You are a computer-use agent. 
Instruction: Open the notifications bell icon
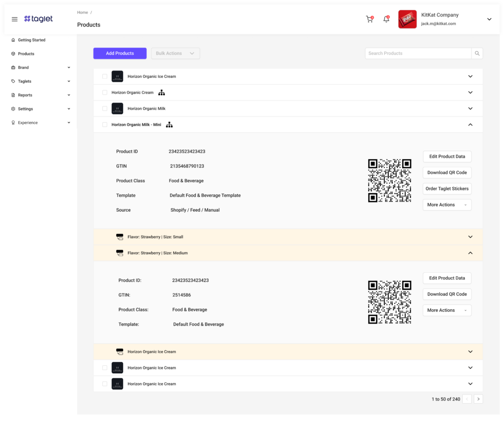(x=386, y=19)
